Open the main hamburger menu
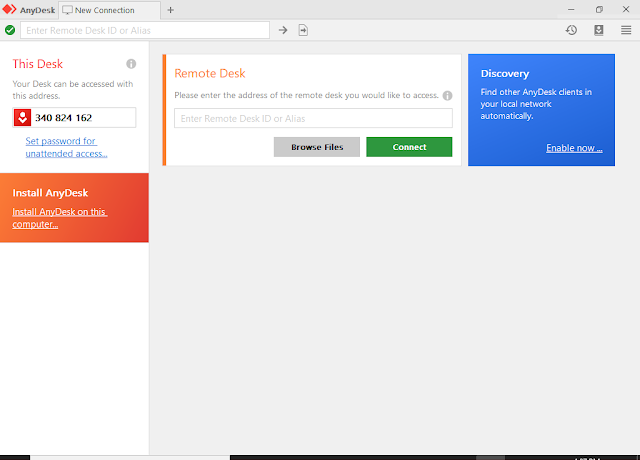Screen dimensions: 640x460 click(626, 30)
